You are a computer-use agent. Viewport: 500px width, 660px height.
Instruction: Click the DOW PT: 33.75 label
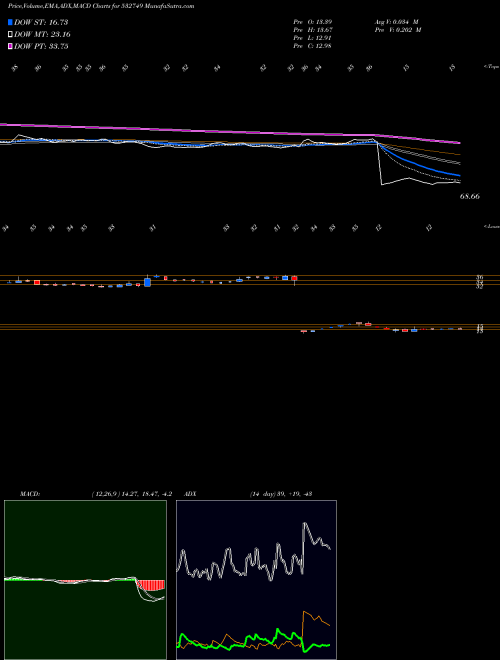[41, 46]
